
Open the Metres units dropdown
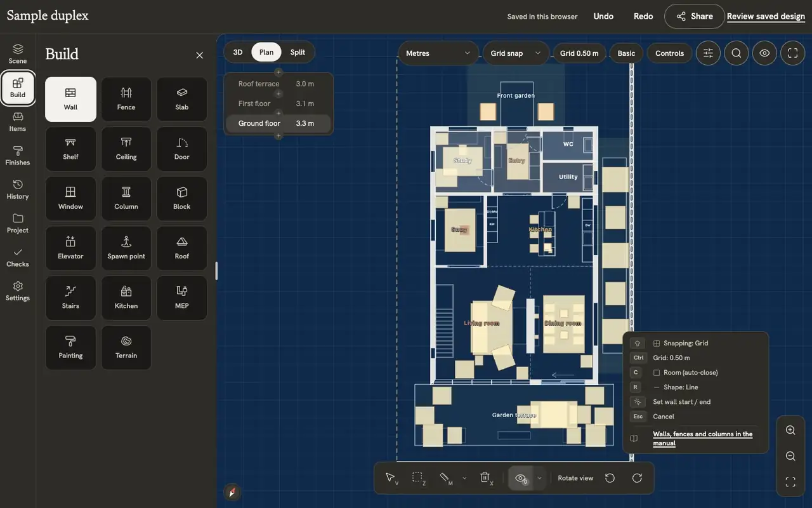[438, 53]
